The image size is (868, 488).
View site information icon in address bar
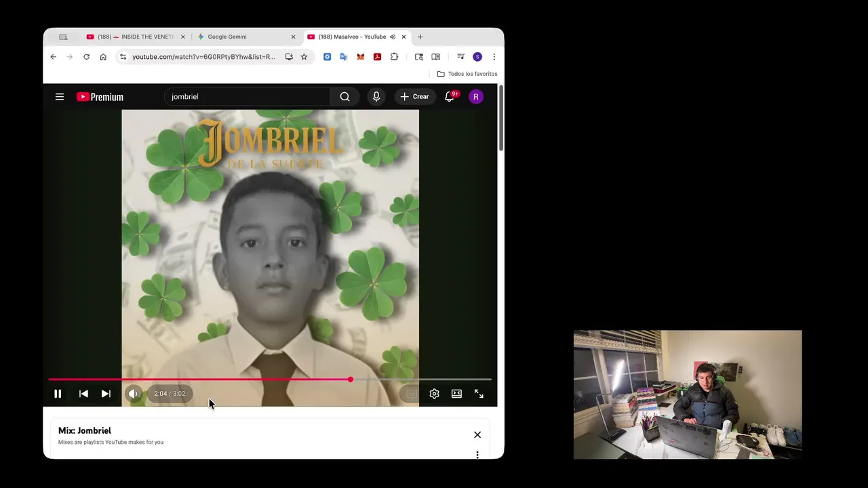point(123,57)
